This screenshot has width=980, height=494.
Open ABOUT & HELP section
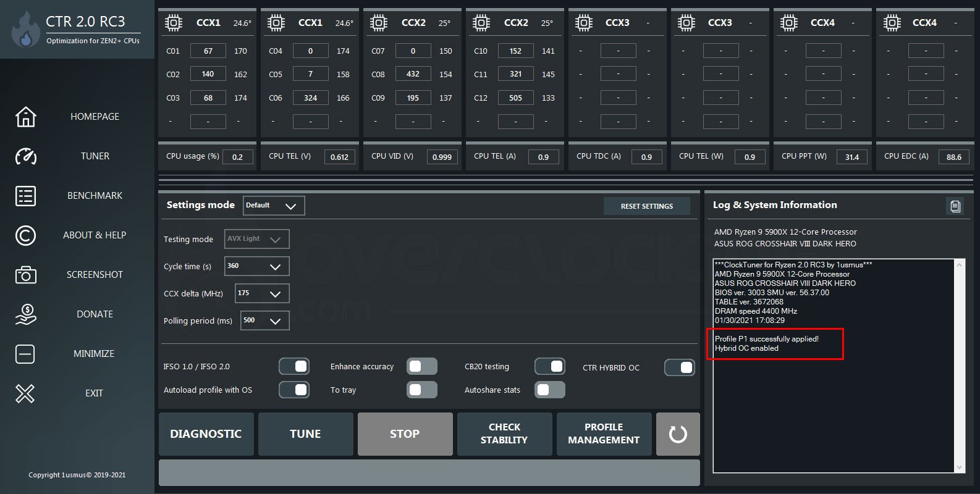(95, 235)
